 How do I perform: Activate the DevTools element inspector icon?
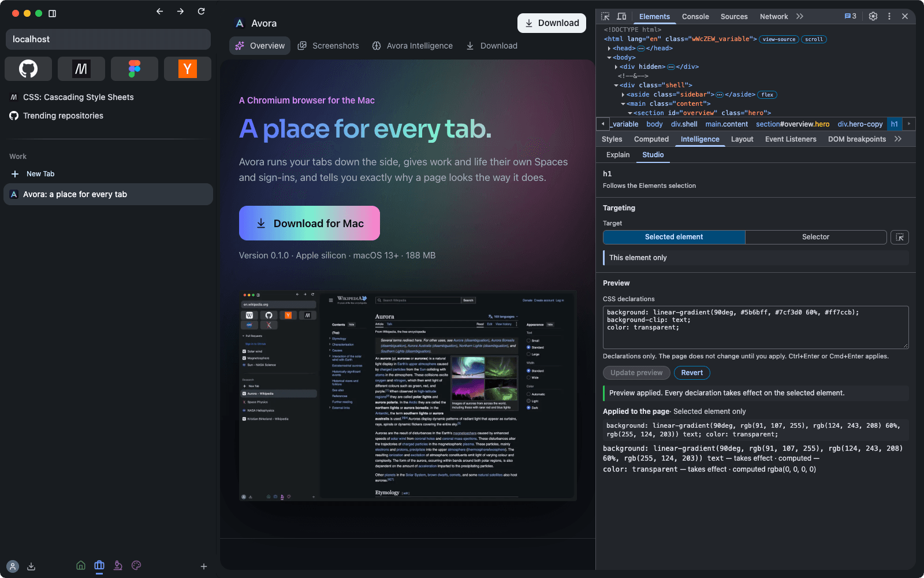point(605,16)
